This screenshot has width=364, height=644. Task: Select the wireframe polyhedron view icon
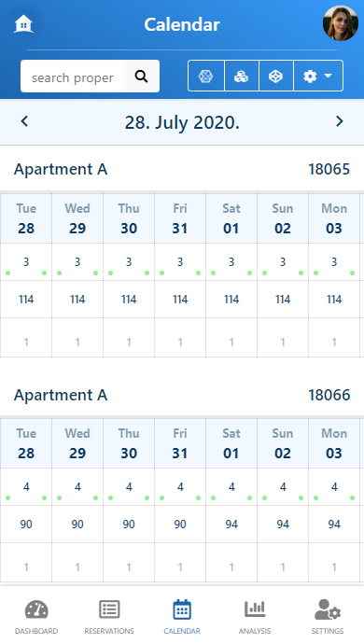[x=206, y=76]
